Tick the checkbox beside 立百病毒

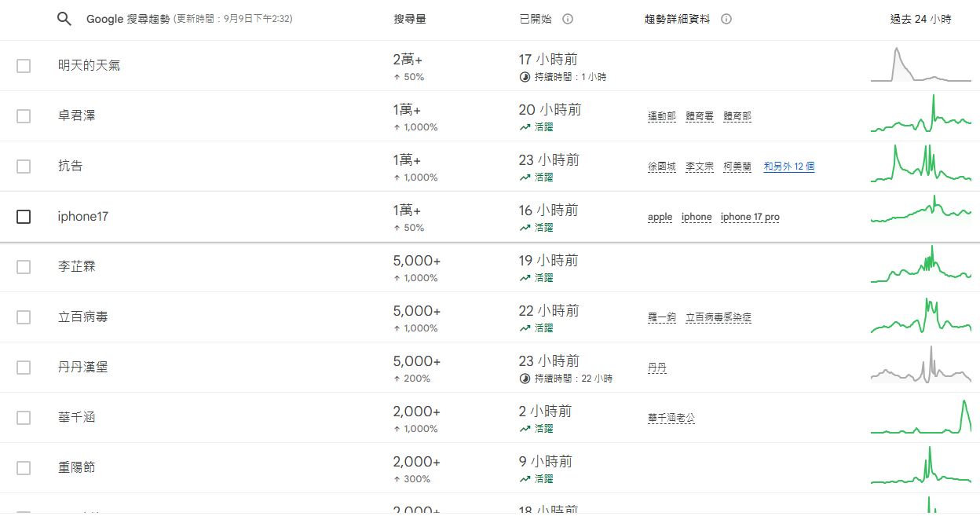pyautogui.click(x=24, y=317)
